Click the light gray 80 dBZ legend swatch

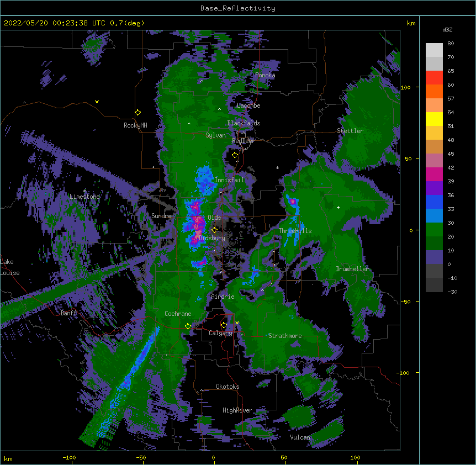434,50
